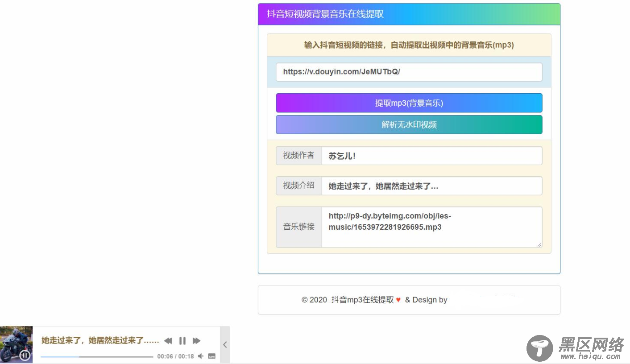Click the motorcycle album cover thumbnail
Viewport: 630px width, 364px height.
click(x=16, y=344)
